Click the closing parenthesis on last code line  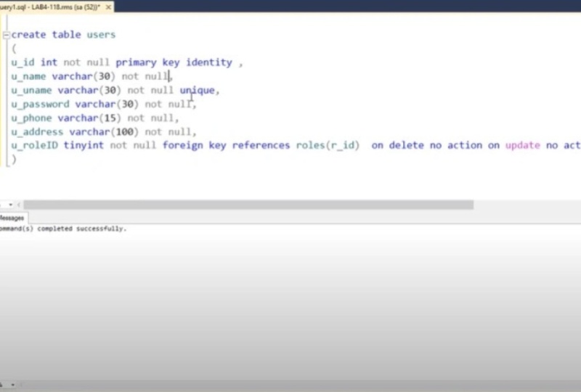pos(14,159)
